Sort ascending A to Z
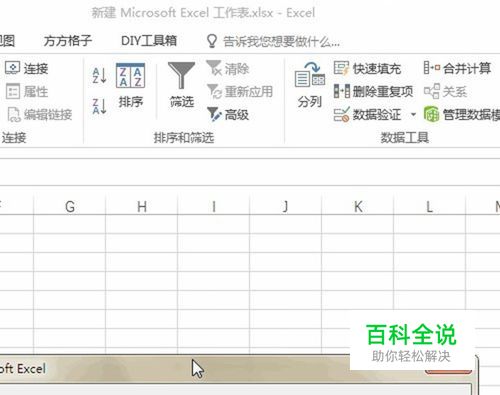The height and width of the screenshot is (395, 500). coord(99,75)
